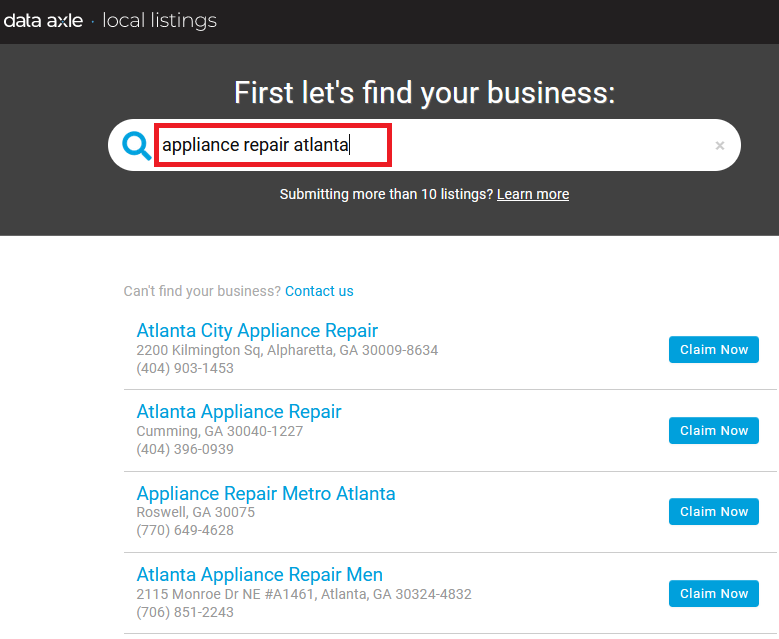
Task: Click the local listings header text
Action: 159,21
